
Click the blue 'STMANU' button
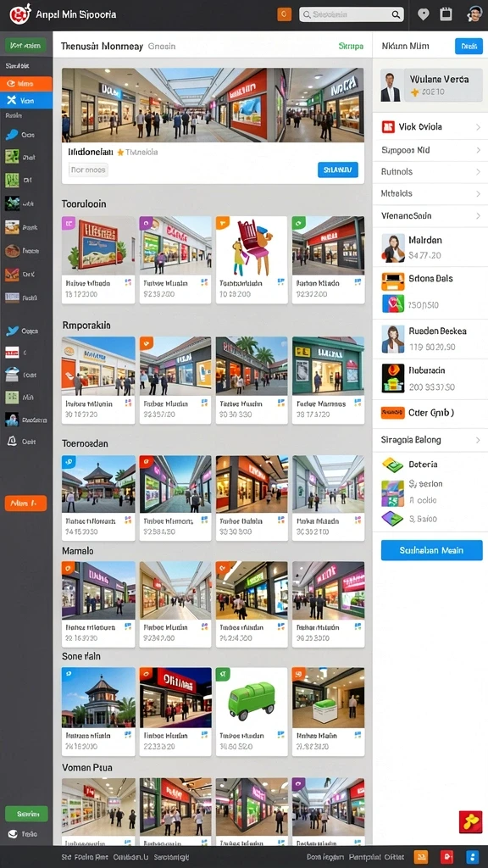(x=338, y=170)
